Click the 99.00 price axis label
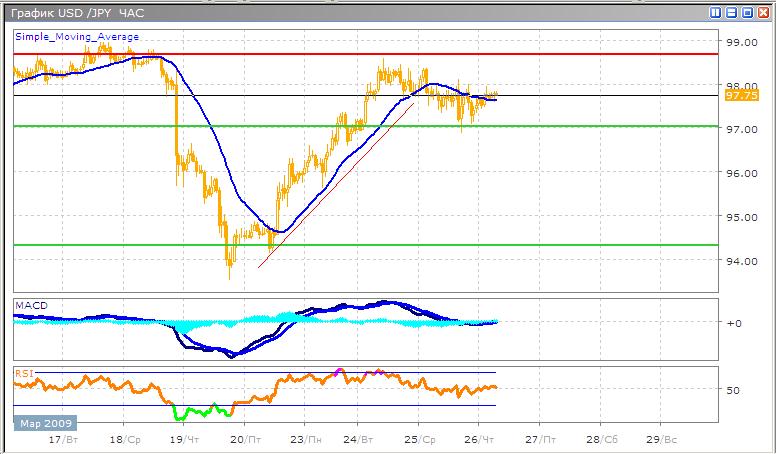The height and width of the screenshot is (454, 776). click(x=740, y=43)
